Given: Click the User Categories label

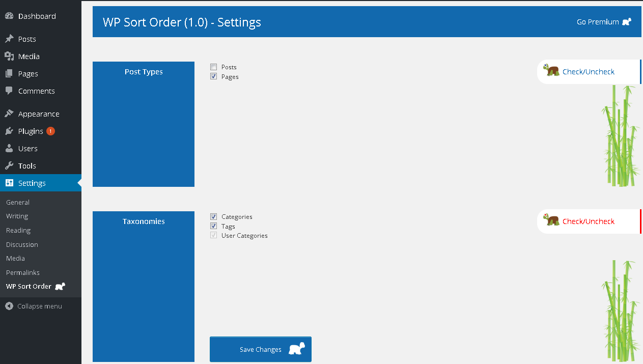Looking at the screenshot, I should [x=244, y=236].
